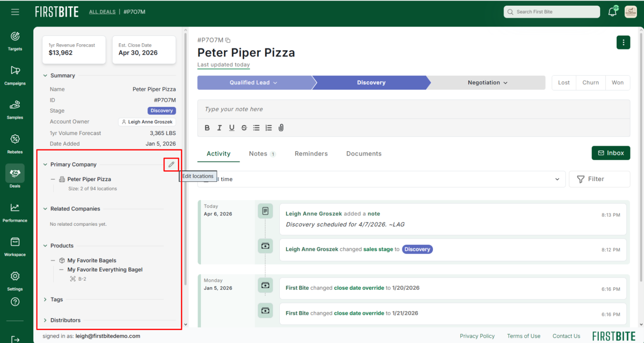Attach a file to the note
The image size is (644, 343).
281,128
